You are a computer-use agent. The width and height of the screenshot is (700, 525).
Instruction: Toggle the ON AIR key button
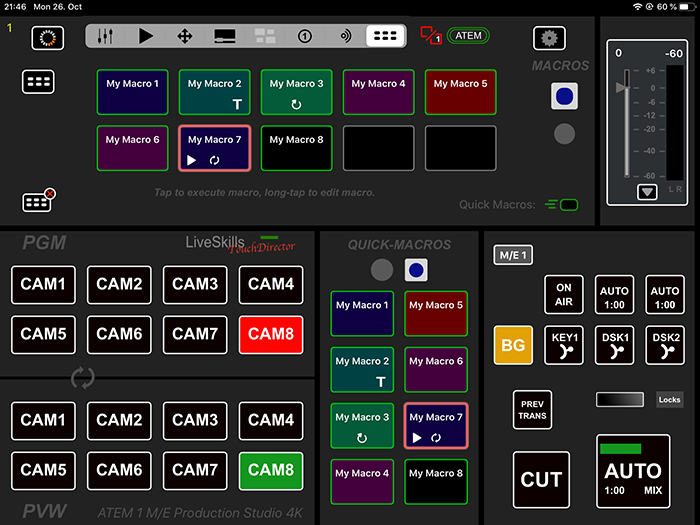coord(563,295)
